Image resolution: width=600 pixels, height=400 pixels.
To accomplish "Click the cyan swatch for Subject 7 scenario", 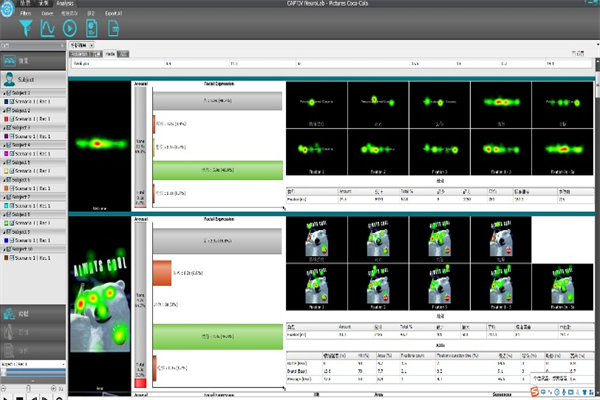I will [6, 206].
